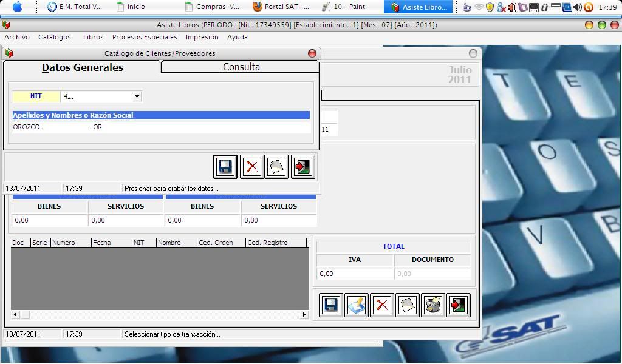This screenshot has height=364, width=622.
Task: Click the red speaker tray icon
Action: 511,7
